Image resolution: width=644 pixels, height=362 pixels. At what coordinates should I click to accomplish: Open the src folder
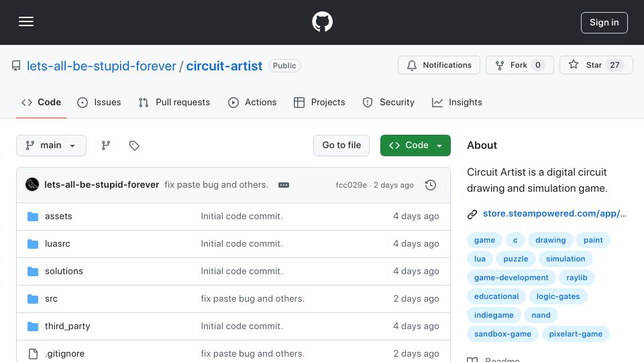[51, 299]
